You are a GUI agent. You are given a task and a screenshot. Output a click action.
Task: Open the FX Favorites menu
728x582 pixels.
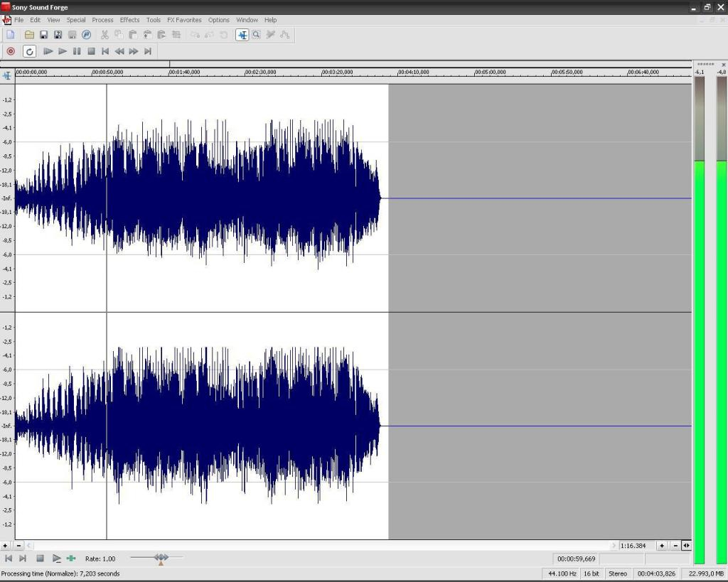click(x=184, y=20)
